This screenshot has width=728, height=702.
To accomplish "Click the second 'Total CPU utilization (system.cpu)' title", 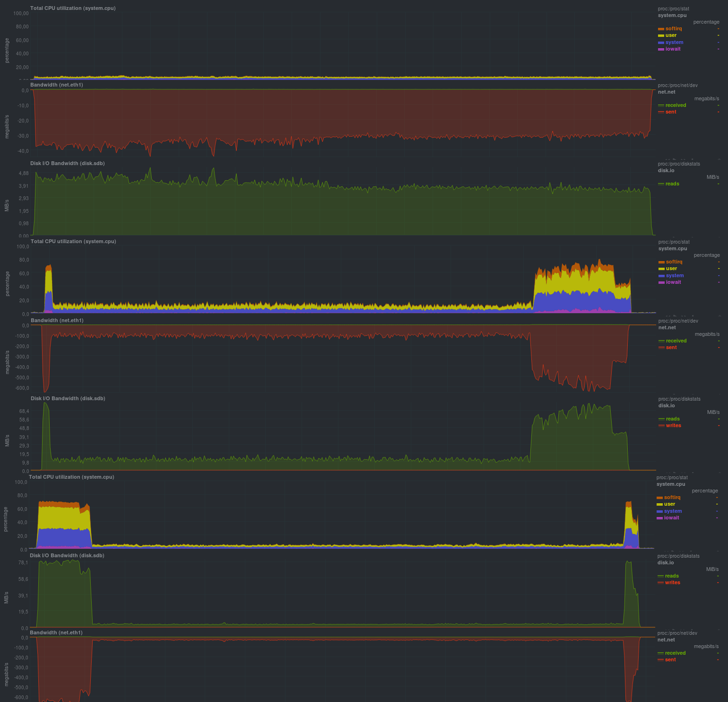I will tap(73, 242).
